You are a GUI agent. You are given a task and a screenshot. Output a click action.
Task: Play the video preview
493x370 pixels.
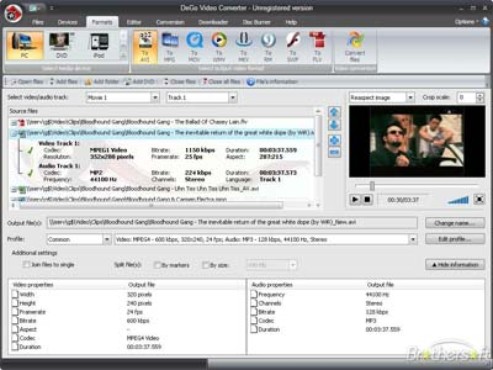tap(355, 199)
